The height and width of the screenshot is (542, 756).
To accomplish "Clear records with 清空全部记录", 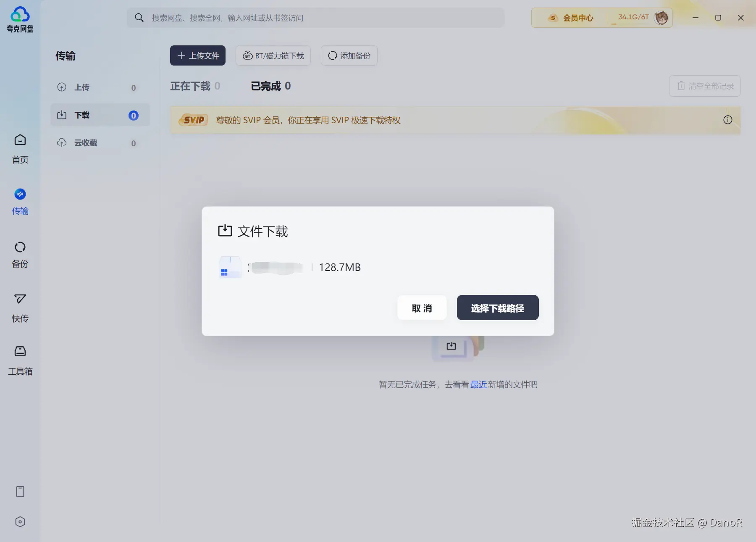I will (x=704, y=86).
